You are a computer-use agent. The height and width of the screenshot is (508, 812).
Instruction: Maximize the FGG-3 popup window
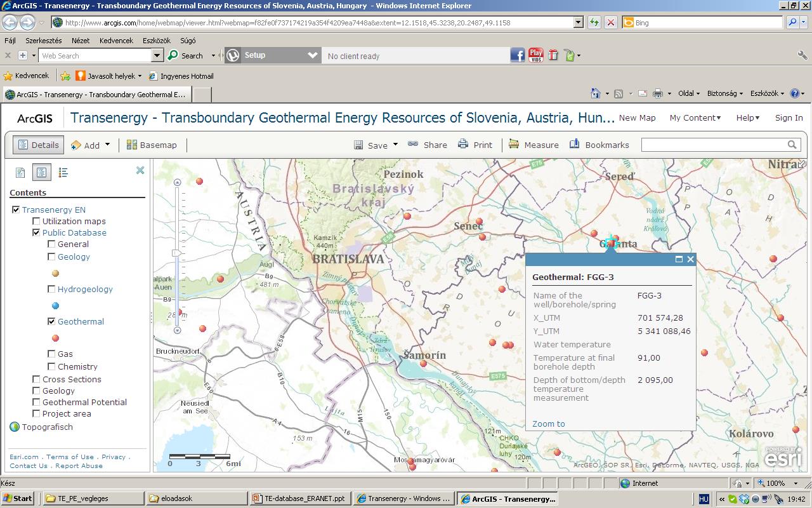[679, 259]
